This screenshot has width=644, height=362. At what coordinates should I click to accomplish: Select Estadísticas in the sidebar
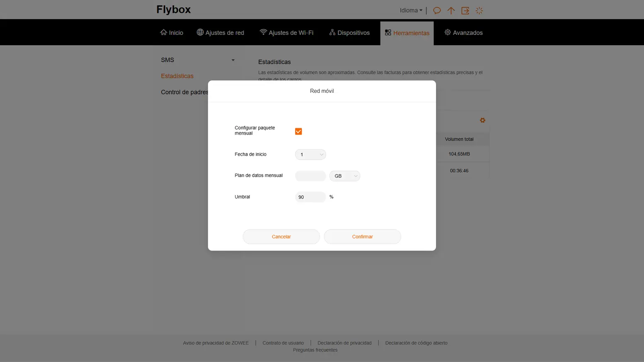pos(177,76)
